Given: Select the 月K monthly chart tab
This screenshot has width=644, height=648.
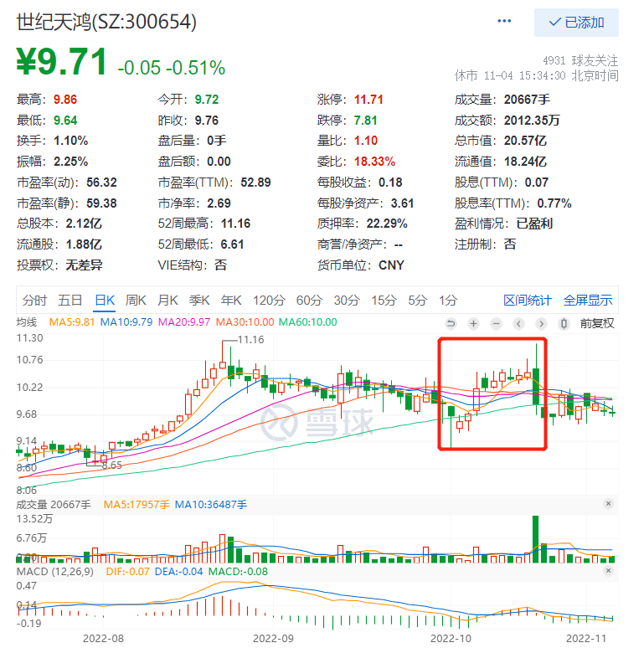Looking at the screenshot, I should pyautogui.click(x=167, y=301).
